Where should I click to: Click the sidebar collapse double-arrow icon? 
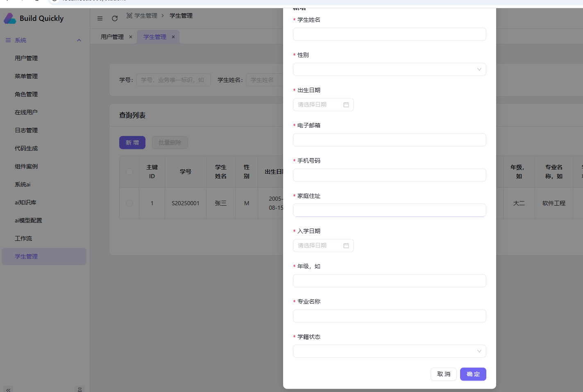coord(8,390)
